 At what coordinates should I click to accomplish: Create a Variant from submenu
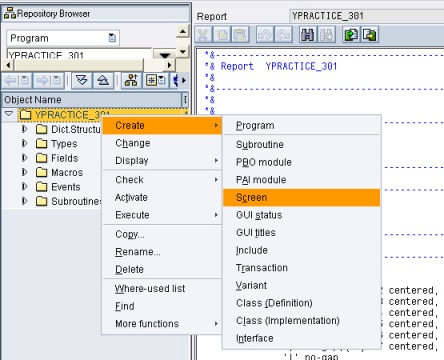coord(301,286)
